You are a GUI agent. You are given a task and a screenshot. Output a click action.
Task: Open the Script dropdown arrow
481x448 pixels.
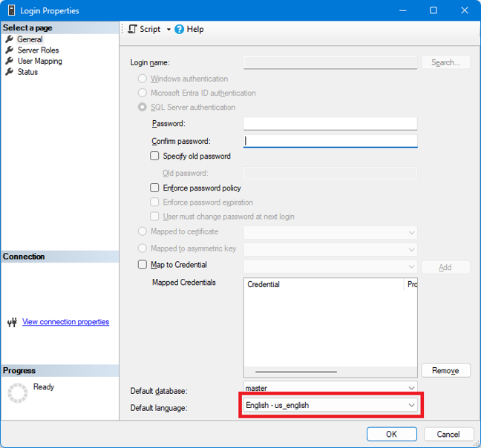[x=168, y=30]
